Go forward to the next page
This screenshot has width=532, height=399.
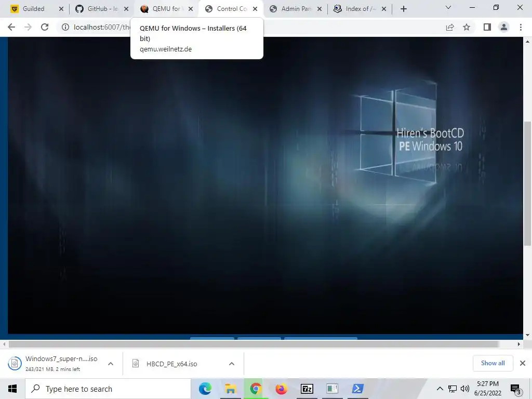point(28,27)
